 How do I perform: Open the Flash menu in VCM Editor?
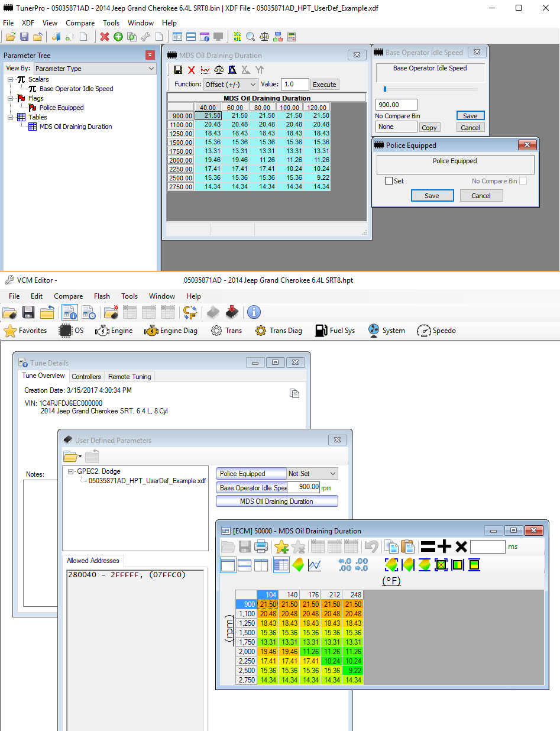pos(102,296)
